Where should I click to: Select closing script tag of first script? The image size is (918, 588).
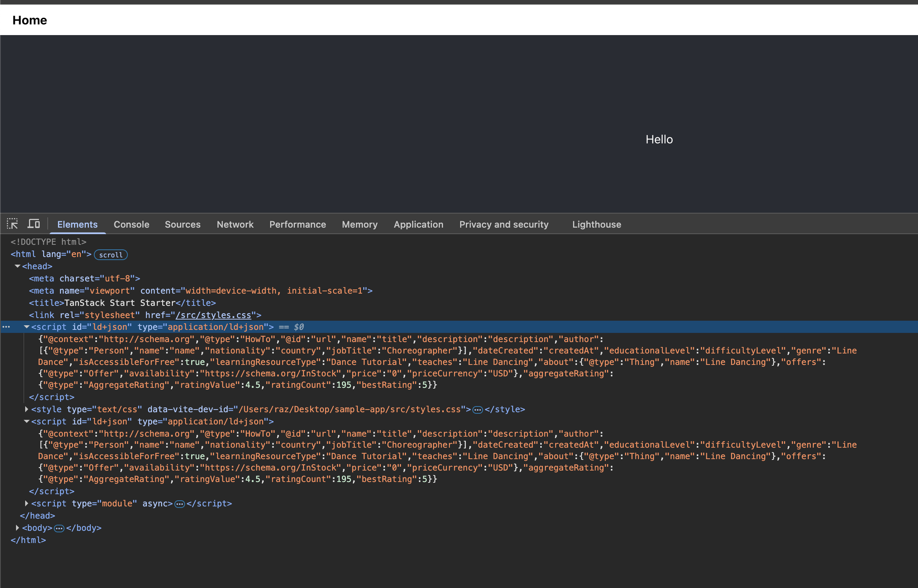point(52,397)
